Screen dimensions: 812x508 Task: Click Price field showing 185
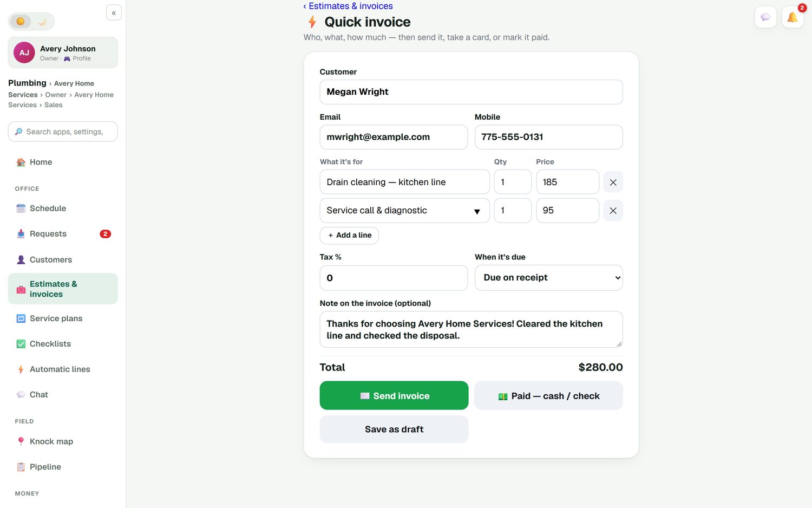coord(567,182)
